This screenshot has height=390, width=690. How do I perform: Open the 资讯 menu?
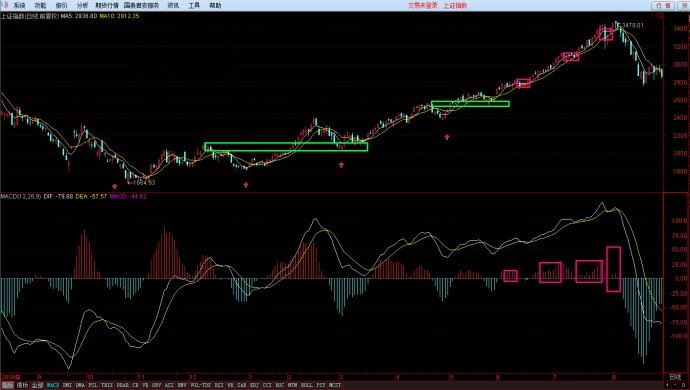click(x=173, y=6)
